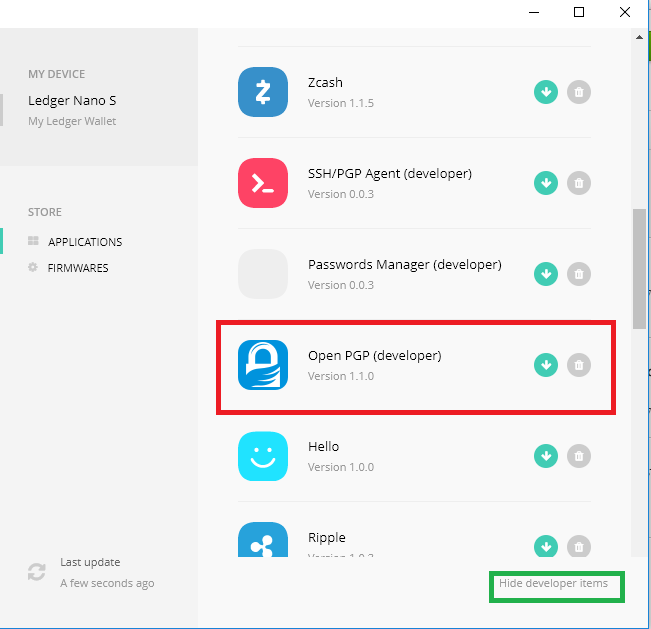Screen dimensions: 651x629
Task: Click the Firmwares gear icon
Action: tap(33, 267)
